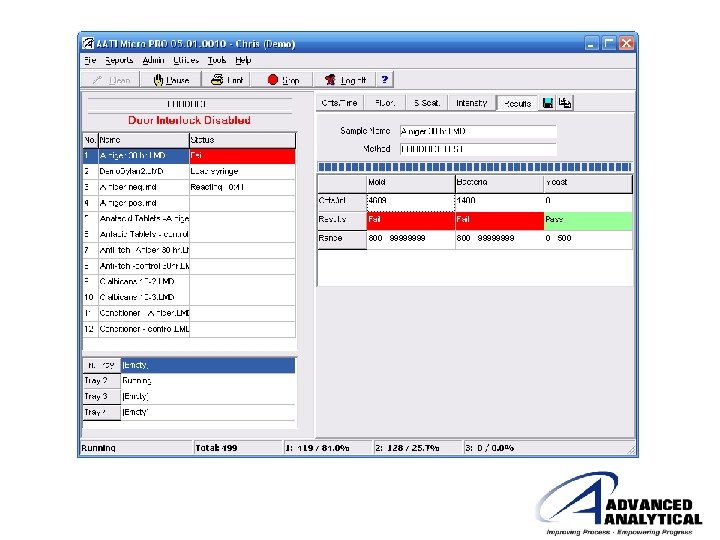
Task: Click the blue segmented progress bar
Action: (475, 167)
